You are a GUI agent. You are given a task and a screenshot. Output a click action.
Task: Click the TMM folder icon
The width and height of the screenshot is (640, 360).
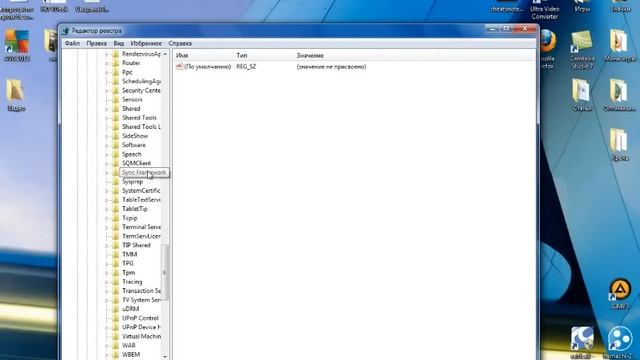(116, 254)
